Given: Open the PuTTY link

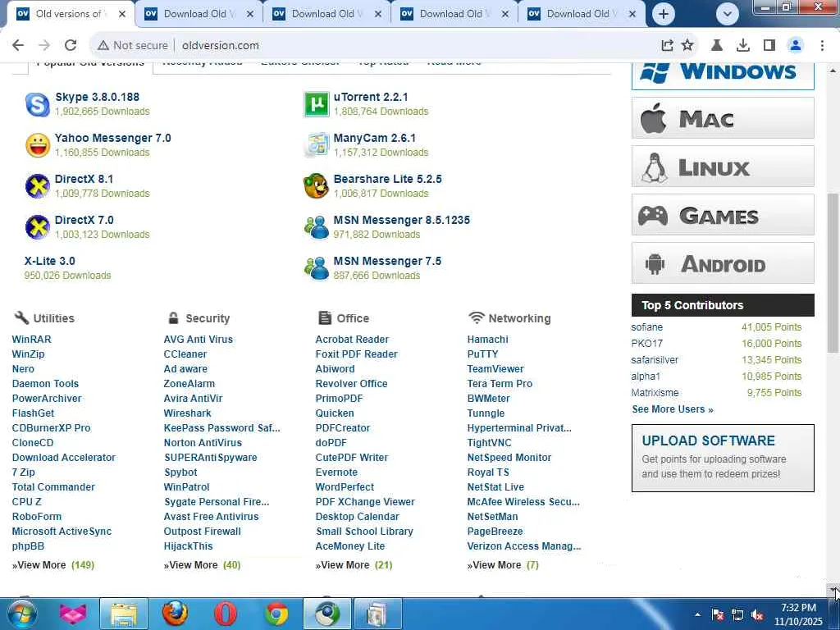Looking at the screenshot, I should coord(482,354).
